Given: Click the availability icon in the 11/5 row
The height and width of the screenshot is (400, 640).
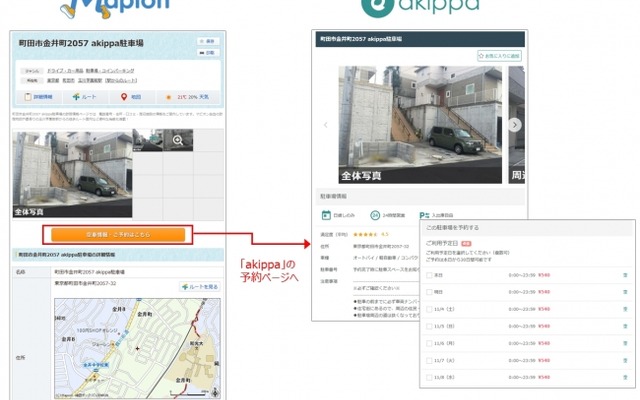Looking at the screenshot, I should pyautogui.click(x=625, y=327).
